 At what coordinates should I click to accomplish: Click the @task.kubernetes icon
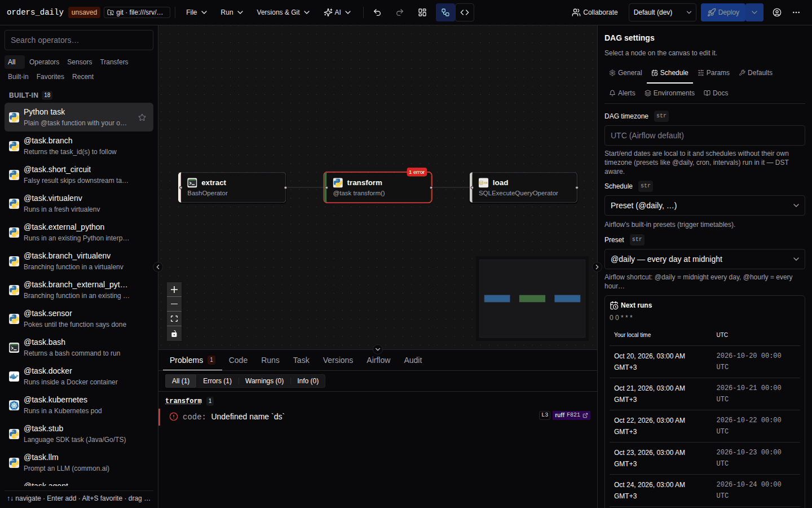[x=14, y=405]
